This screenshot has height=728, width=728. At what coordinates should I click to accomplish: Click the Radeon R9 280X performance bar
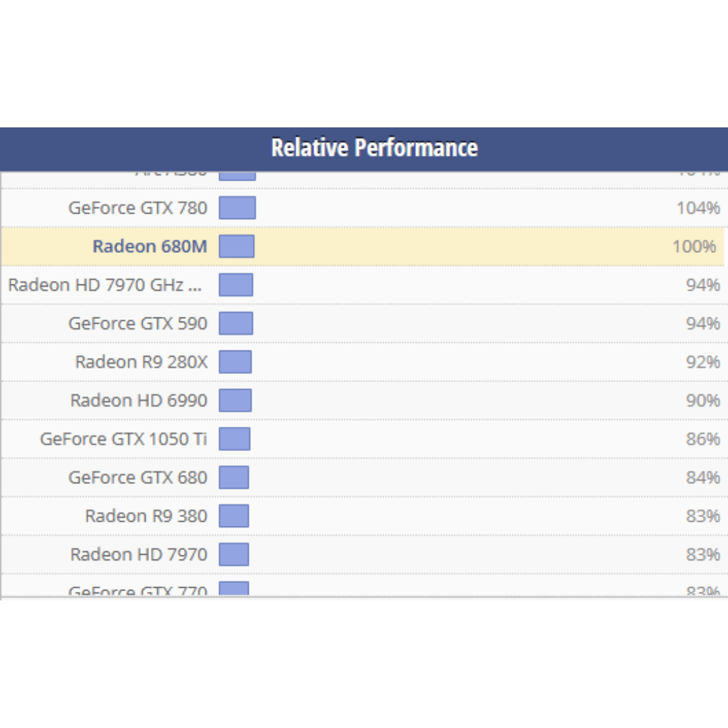pos(235,362)
